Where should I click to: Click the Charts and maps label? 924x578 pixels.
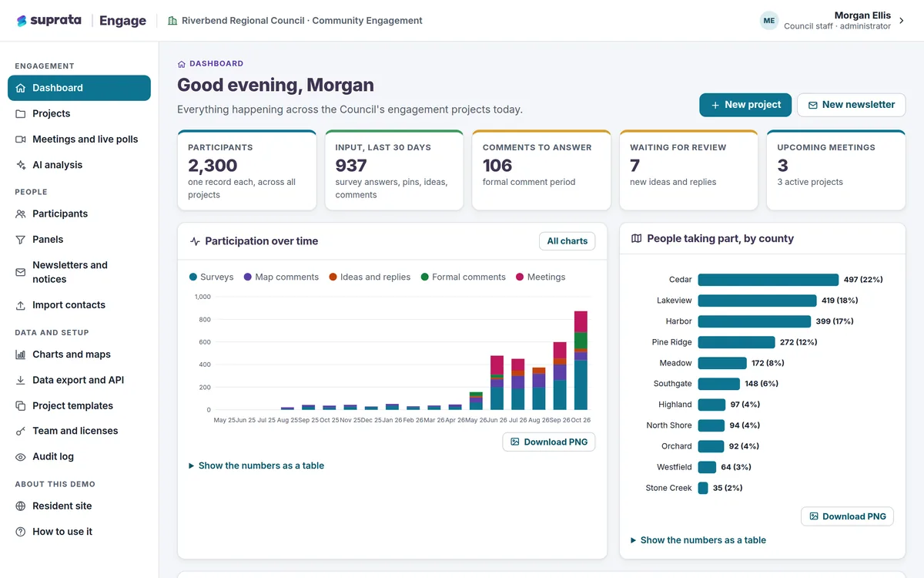pos(72,355)
